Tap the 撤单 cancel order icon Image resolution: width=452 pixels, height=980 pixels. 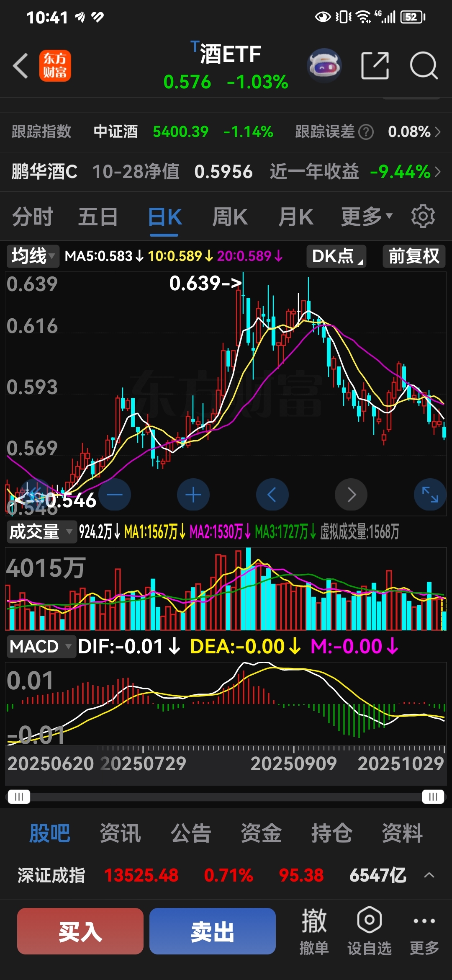[x=314, y=931]
